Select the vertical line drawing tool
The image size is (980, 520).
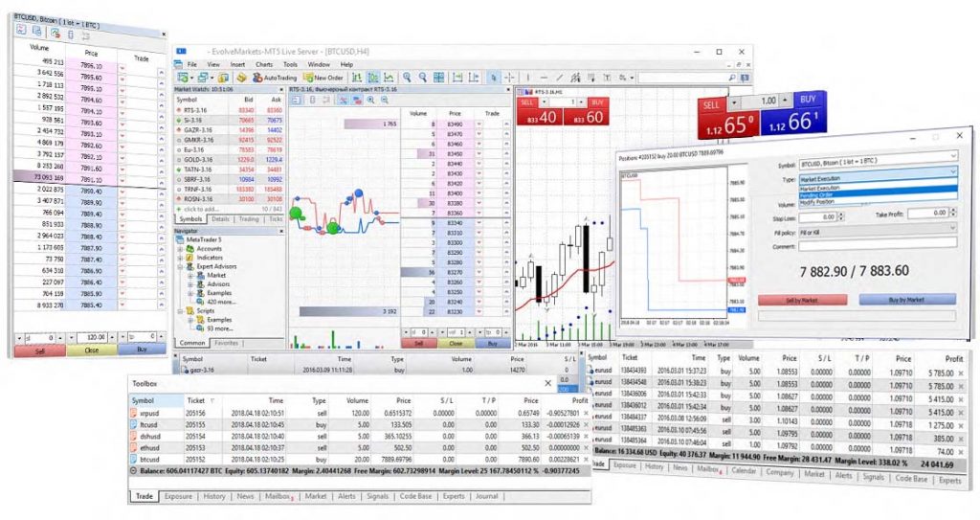pyautogui.click(x=528, y=78)
